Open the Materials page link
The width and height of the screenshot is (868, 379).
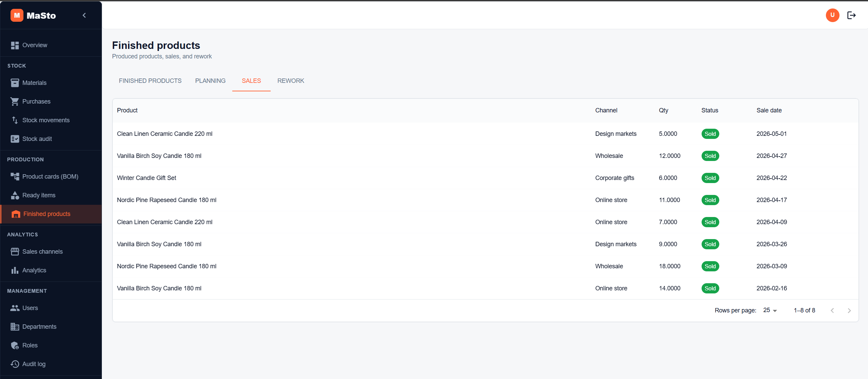tap(51, 83)
